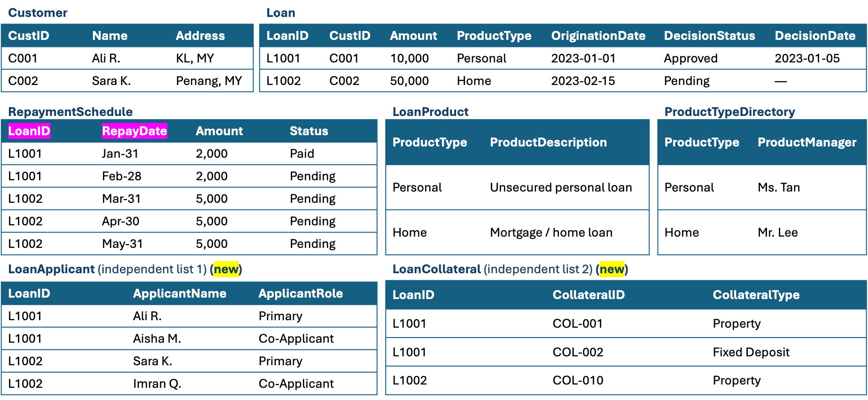Click the "COL-001" collateral ID
The height and width of the screenshot is (400, 868).
[577, 323]
